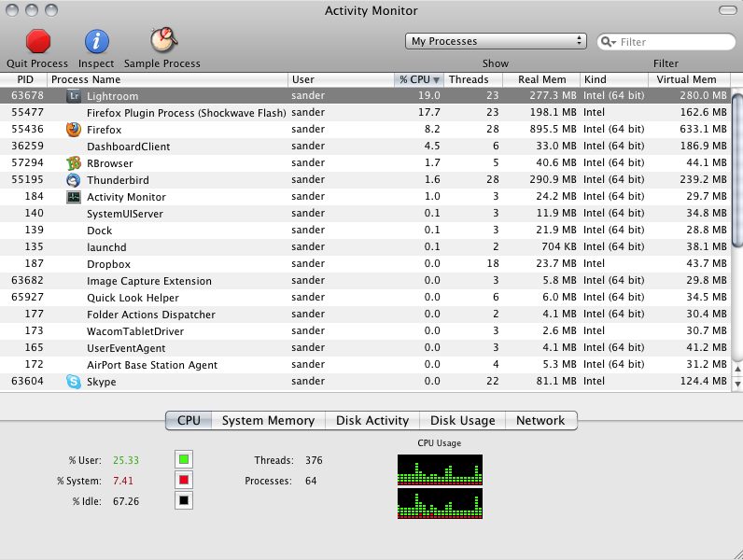
Task: Open the blue Inspect info icon
Action: coord(97,41)
